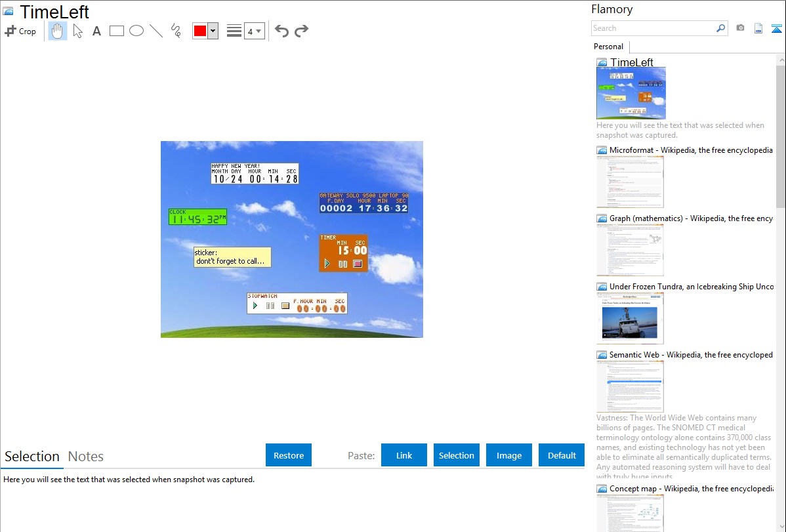Image resolution: width=786 pixels, height=532 pixels.
Task: Click the document page icon
Action: [x=758, y=28]
